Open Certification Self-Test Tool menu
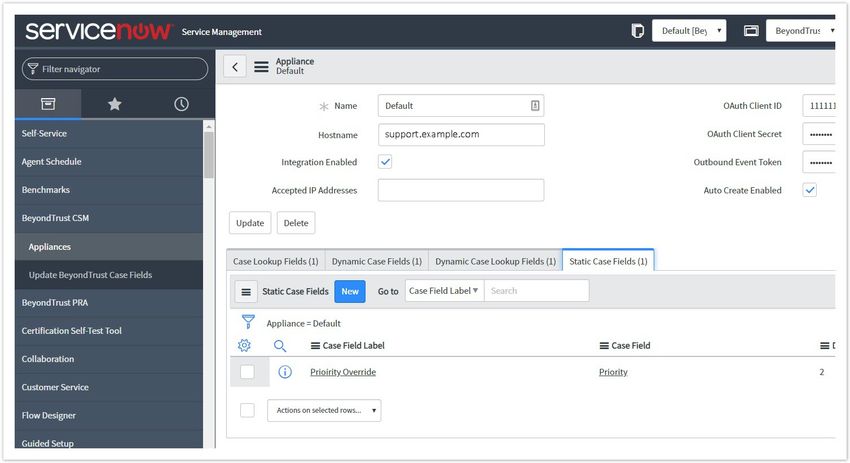The height and width of the screenshot is (463, 850). (108, 331)
